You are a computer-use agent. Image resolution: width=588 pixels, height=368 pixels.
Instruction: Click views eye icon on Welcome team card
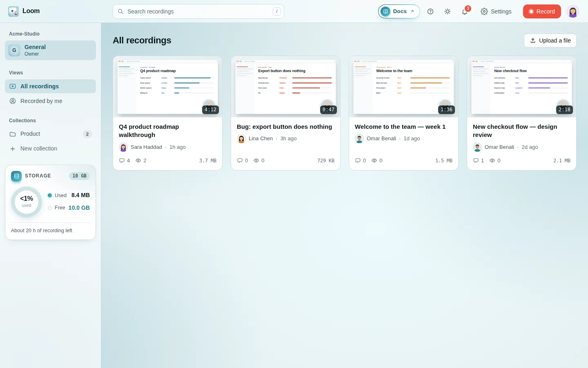pyautogui.click(x=374, y=161)
